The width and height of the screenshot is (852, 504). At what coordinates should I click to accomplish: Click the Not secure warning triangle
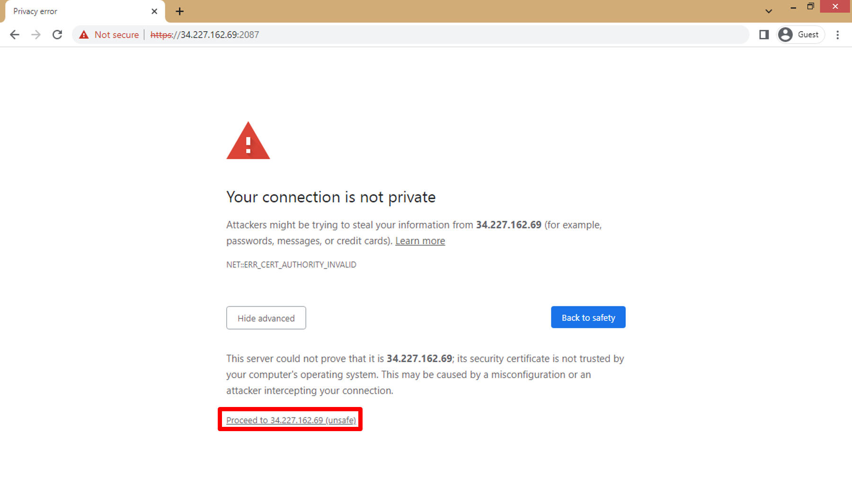pos(84,35)
